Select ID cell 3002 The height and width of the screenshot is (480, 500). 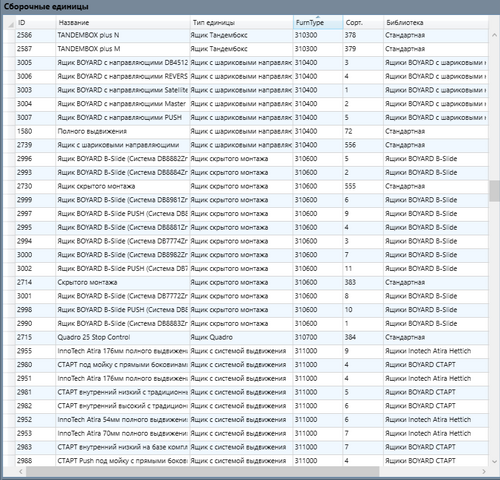36,269
